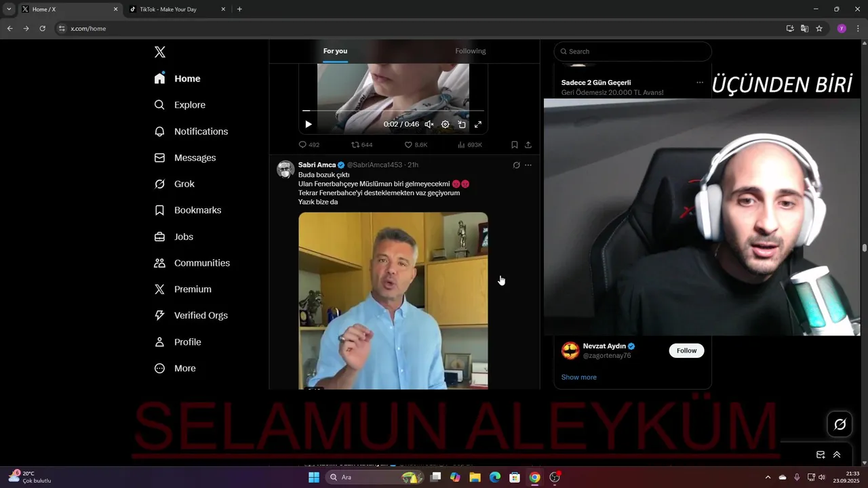Click the X logo in the sidebar
The image size is (868, 488).
click(160, 52)
